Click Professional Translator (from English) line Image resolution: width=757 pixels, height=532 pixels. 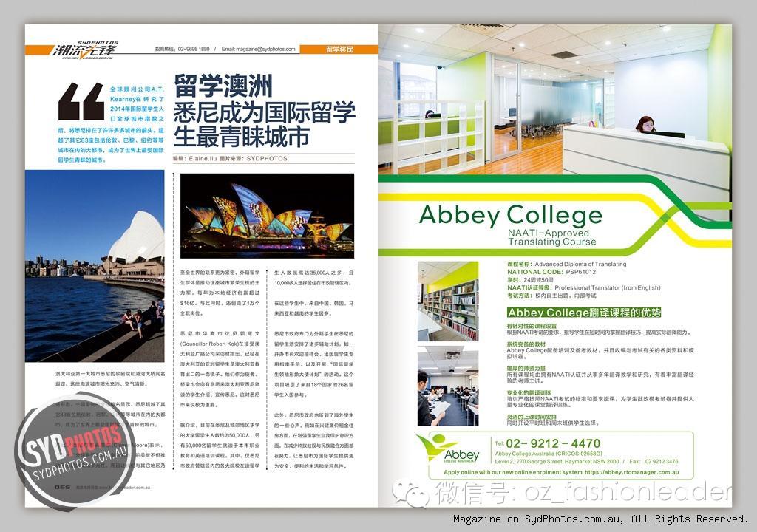tap(584, 287)
